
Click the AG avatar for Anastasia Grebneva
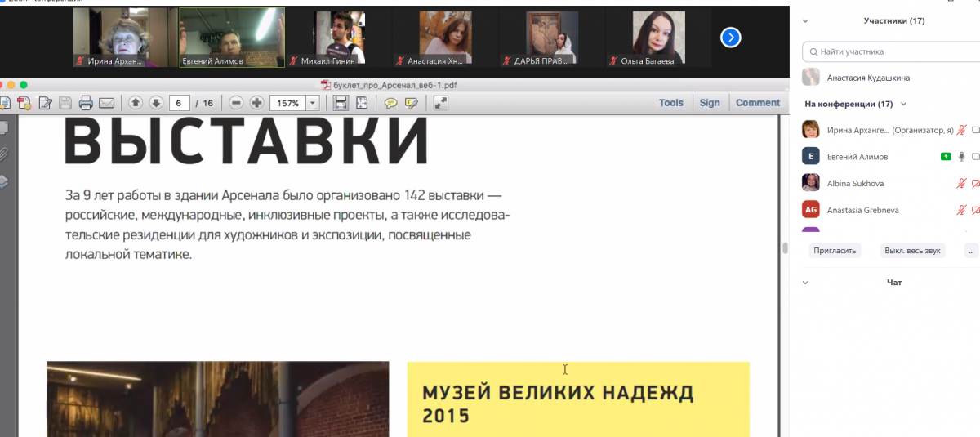[x=811, y=210]
